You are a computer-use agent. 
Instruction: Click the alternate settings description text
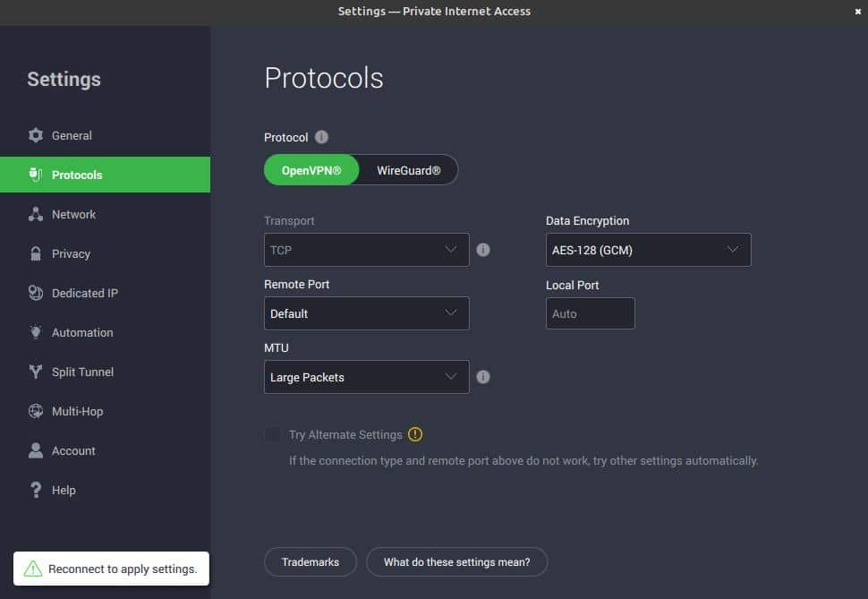[x=523, y=460]
